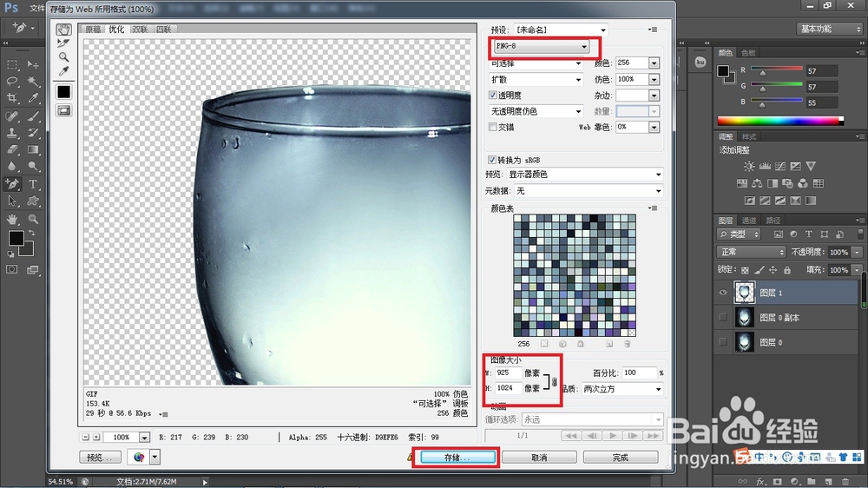Click the lock color icon below color table
Screen dimensions: 868x488
click(x=580, y=344)
